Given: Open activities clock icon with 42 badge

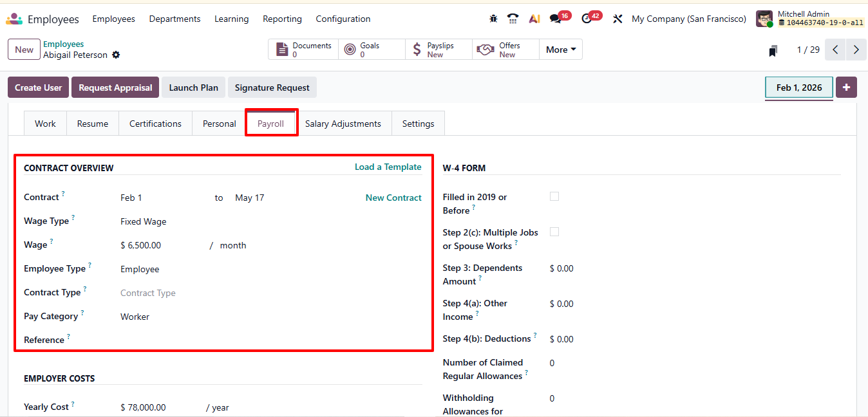Looking at the screenshot, I should pos(587,19).
